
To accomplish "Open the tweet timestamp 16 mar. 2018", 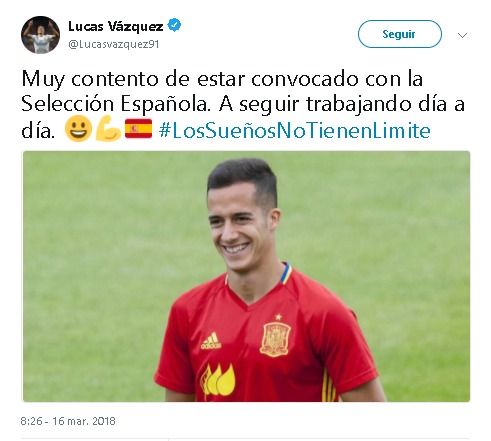I will 68,421.
